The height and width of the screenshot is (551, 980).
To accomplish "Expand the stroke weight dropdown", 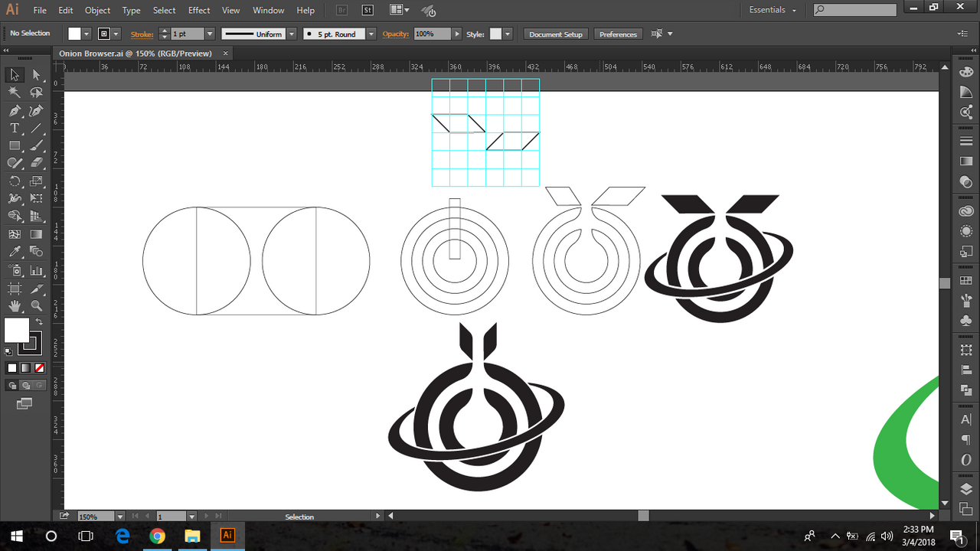I will point(210,34).
